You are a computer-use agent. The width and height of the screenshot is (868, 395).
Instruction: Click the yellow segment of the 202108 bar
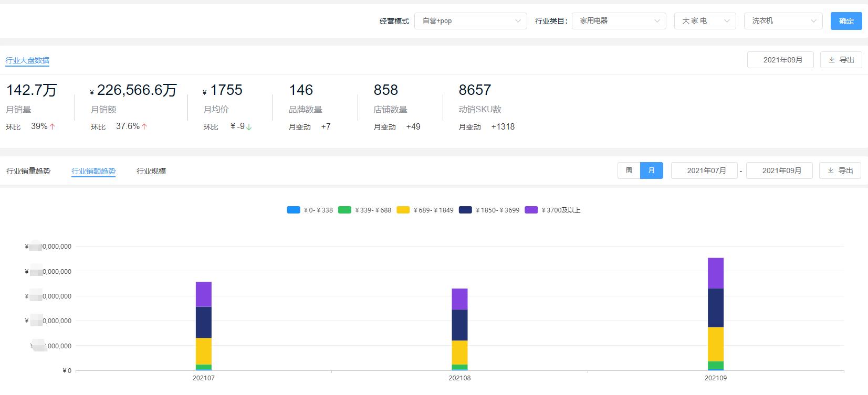[459, 353]
